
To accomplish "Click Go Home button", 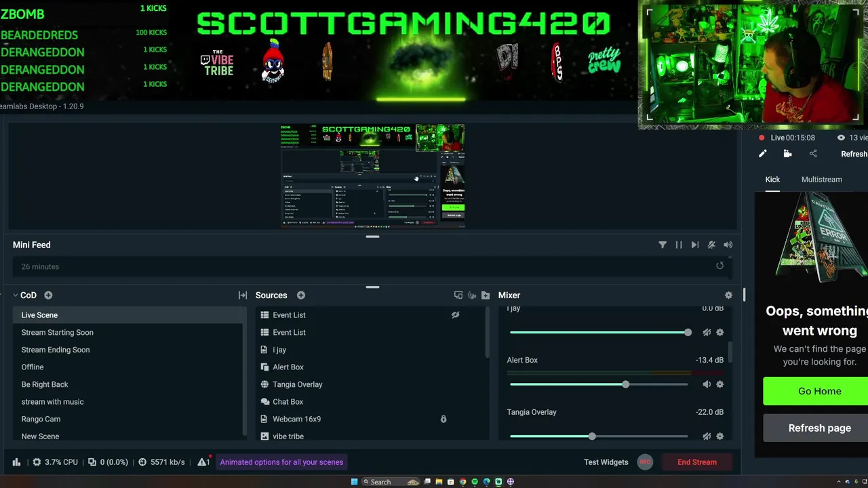I will click(816, 391).
